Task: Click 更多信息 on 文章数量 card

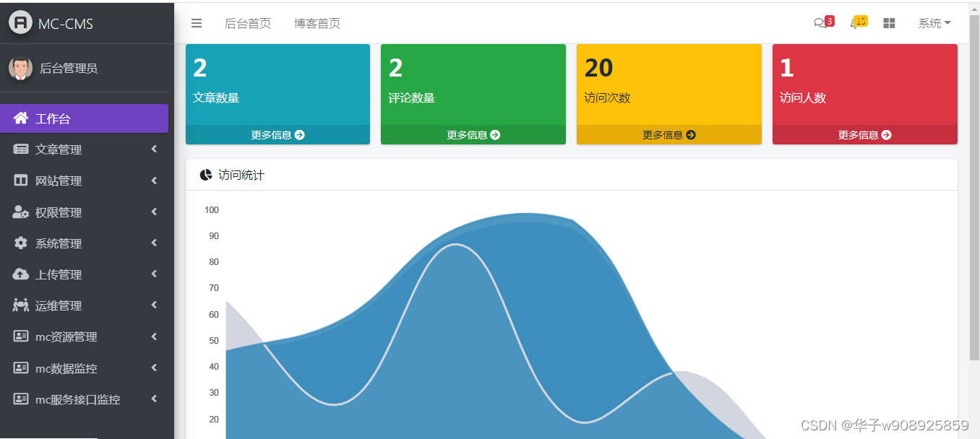Action: point(278,135)
